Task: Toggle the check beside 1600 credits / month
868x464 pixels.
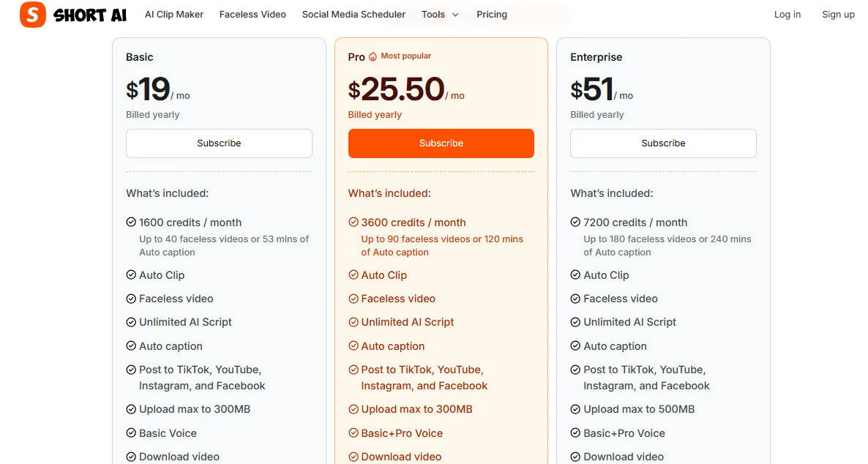Action: pos(130,222)
